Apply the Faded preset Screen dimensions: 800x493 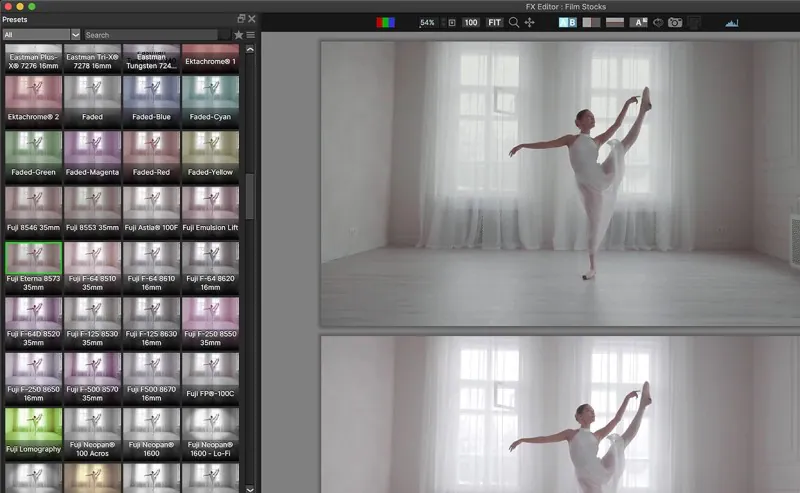tap(92, 100)
